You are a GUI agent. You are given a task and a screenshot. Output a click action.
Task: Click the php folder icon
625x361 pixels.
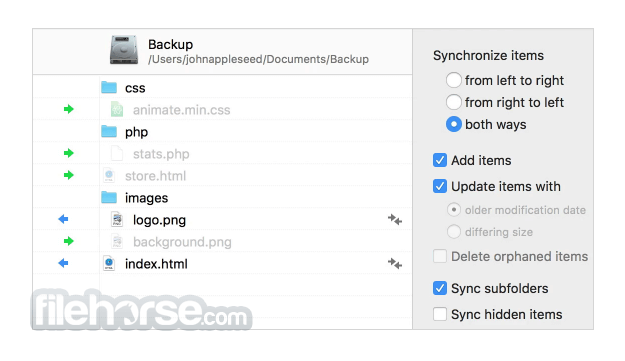(109, 131)
